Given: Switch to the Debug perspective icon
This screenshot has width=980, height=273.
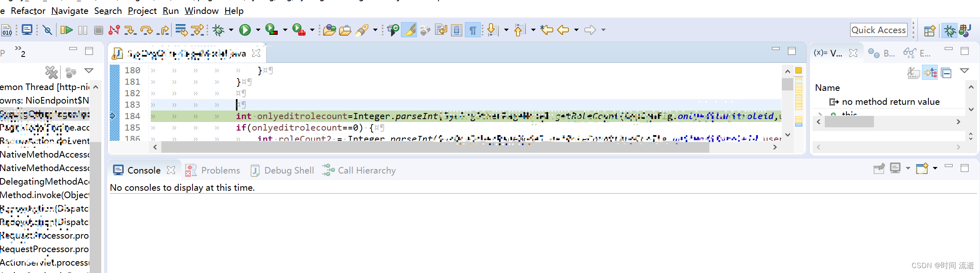Looking at the screenshot, I should point(950,31).
